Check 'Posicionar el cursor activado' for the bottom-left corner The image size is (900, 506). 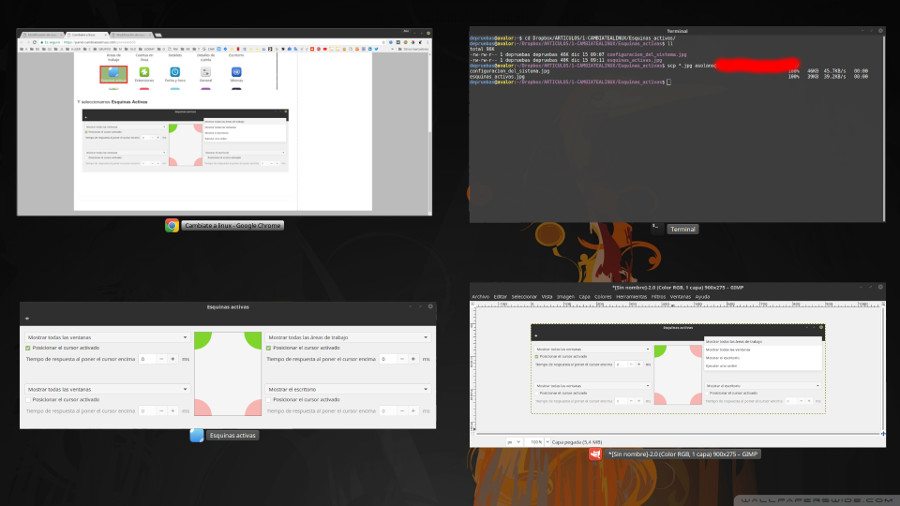pos(28,399)
